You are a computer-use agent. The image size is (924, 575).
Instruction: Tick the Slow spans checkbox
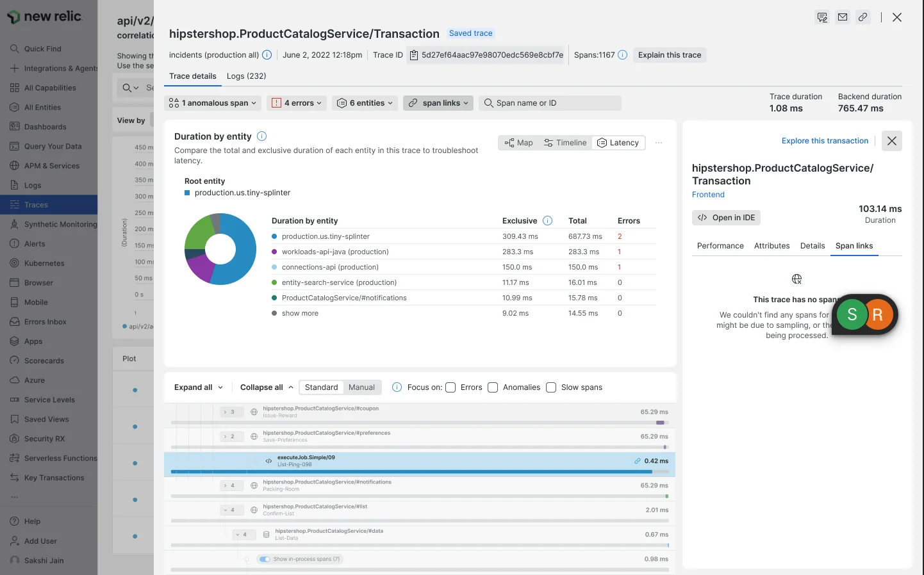tap(551, 387)
